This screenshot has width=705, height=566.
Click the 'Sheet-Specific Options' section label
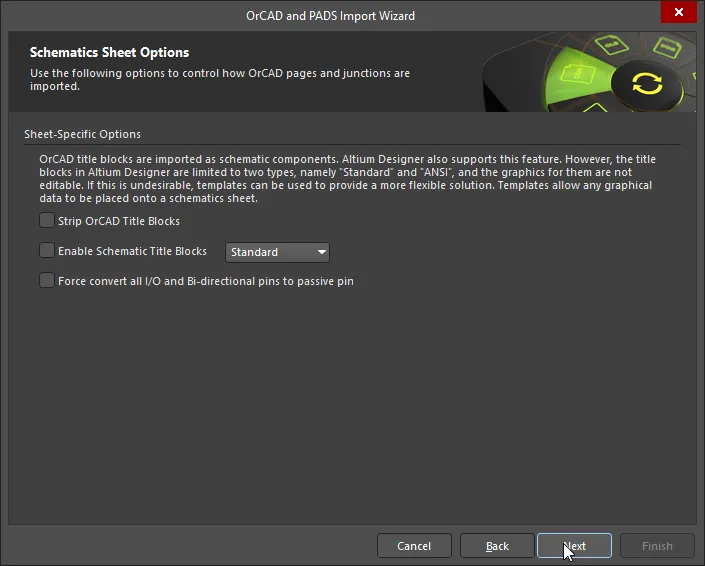pyautogui.click(x=82, y=134)
